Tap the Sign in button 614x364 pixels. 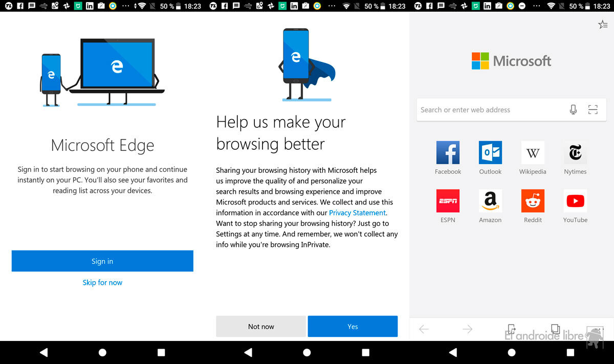(102, 261)
